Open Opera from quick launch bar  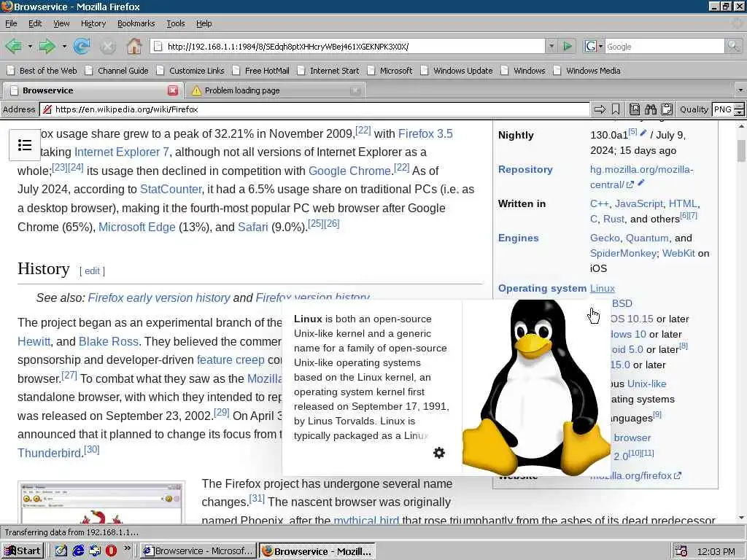tap(111, 551)
